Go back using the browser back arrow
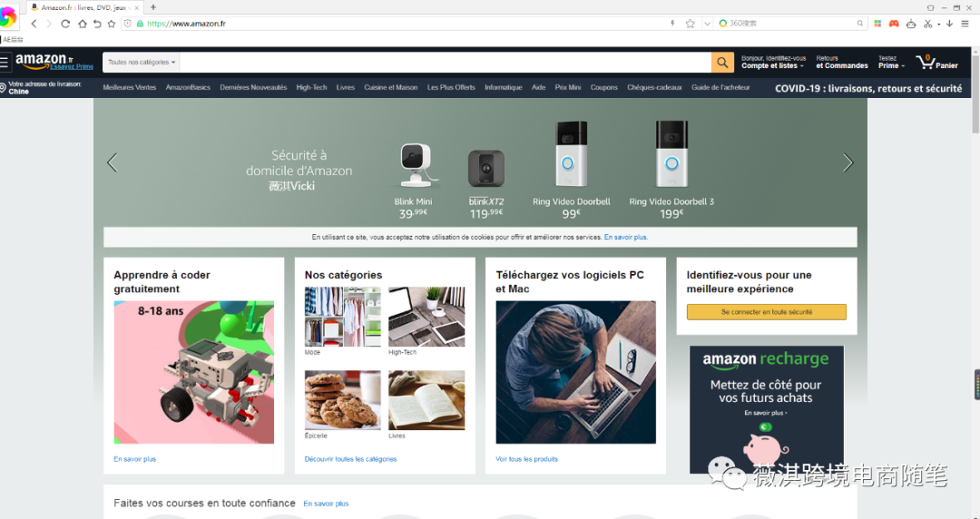Image resolution: width=980 pixels, height=519 pixels. [34, 24]
